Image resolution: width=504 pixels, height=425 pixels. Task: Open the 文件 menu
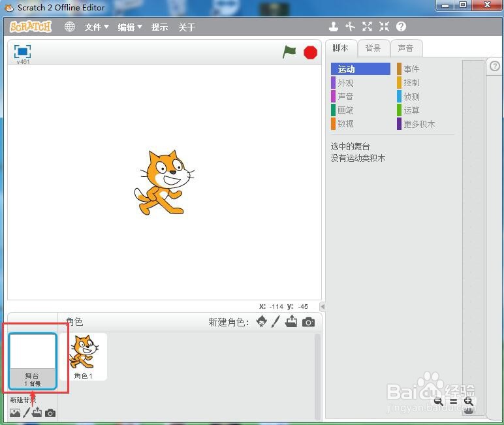pyautogui.click(x=97, y=27)
